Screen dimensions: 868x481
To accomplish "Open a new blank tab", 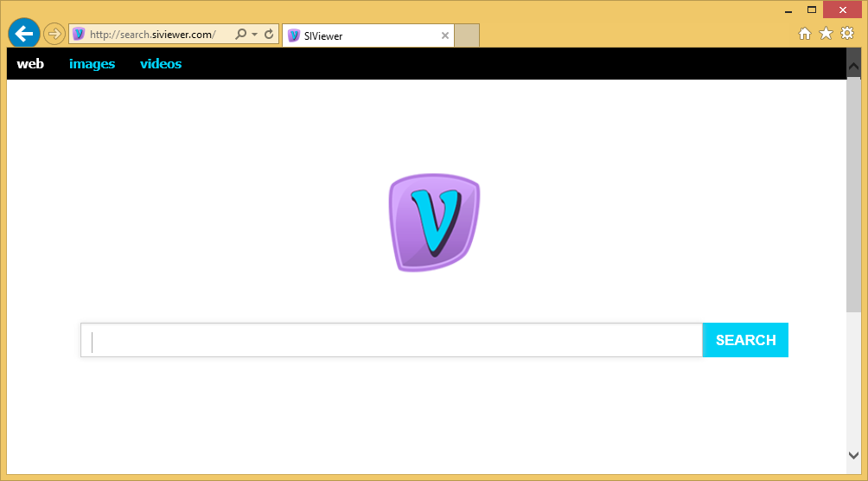I will click(467, 36).
